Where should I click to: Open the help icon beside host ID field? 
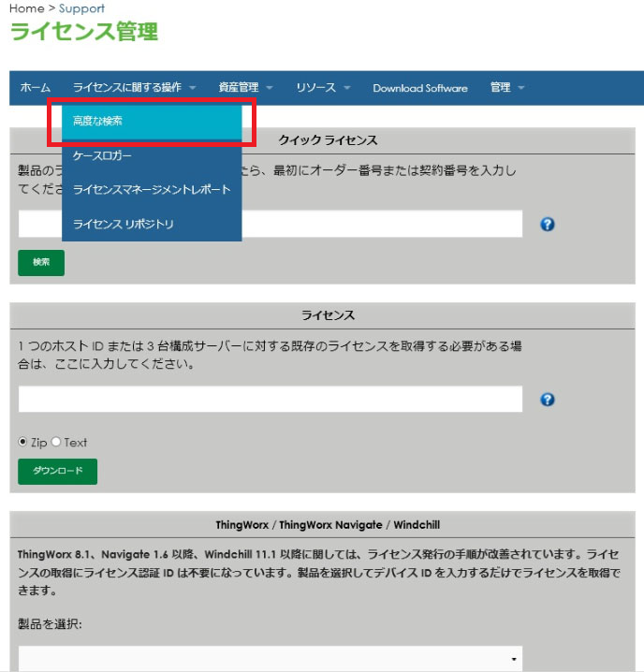[547, 400]
